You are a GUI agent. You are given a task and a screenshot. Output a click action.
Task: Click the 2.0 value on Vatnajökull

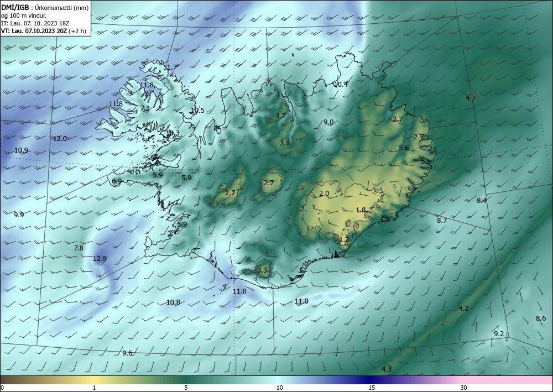pyautogui.click(x=324, y=193)
